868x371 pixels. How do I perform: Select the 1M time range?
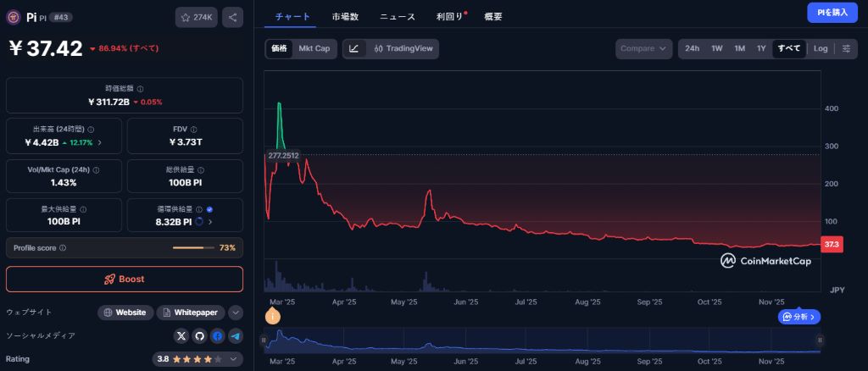pyautogui.click(x=739, y=48)
